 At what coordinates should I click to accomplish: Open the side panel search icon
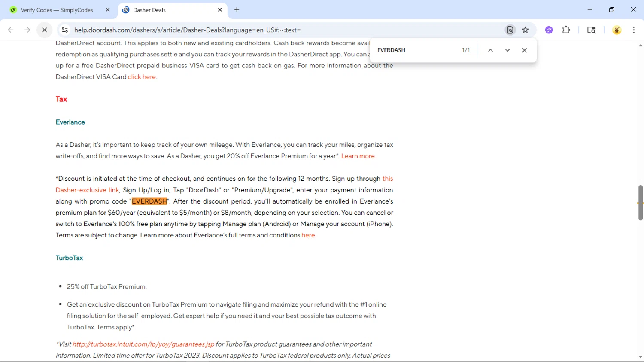(591, 30)
